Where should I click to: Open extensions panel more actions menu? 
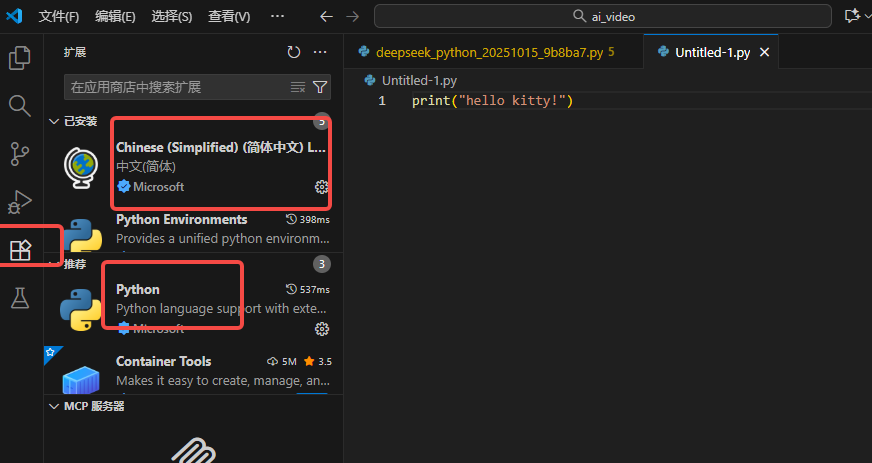point(320,52)
